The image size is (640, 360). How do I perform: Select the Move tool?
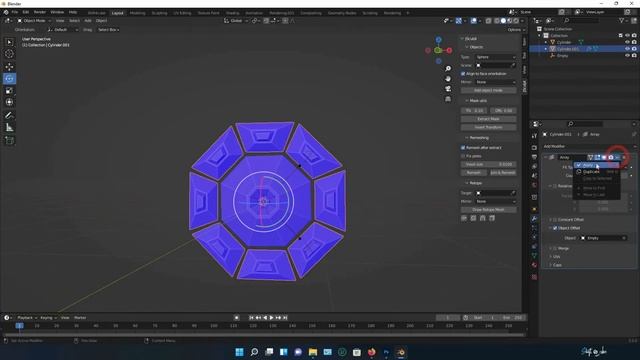click(9, 67)
